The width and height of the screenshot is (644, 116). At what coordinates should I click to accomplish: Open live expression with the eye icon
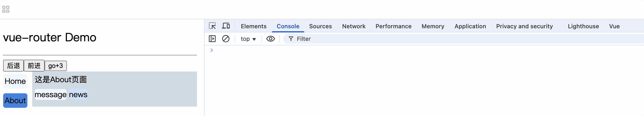click(270, 39)
